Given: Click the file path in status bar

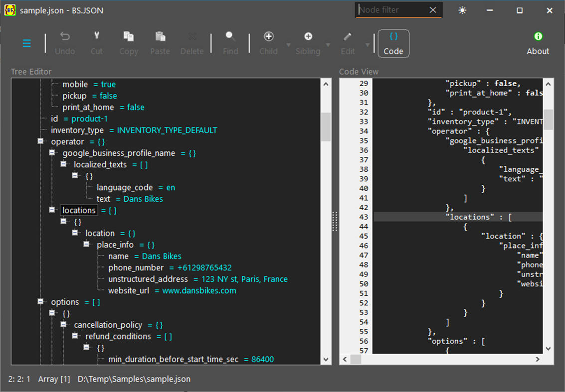Looking at the screenshot, I should (134, 379).
